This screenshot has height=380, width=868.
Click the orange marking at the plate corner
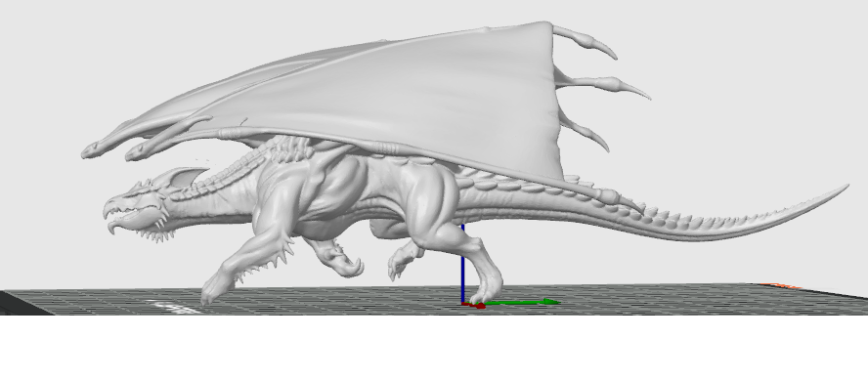click(781, 286)
